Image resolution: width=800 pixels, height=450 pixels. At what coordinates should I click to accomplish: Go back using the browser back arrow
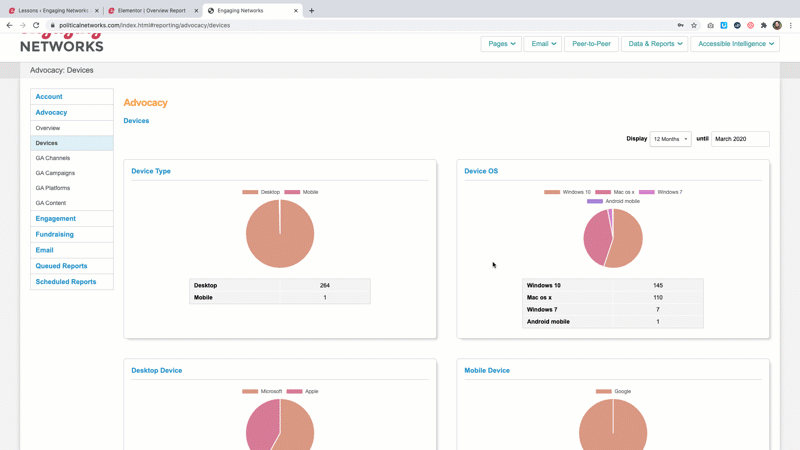click(x=10, y=25)
